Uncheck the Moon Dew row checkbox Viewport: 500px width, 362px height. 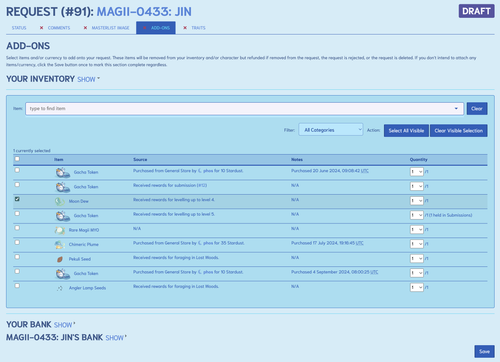coord(17,199)
